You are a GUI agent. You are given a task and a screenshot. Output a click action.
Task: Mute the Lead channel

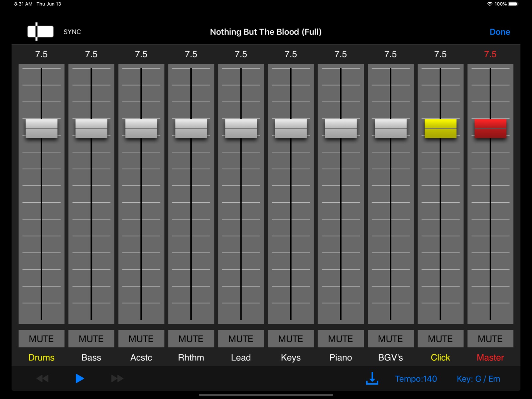pos(241,339)
